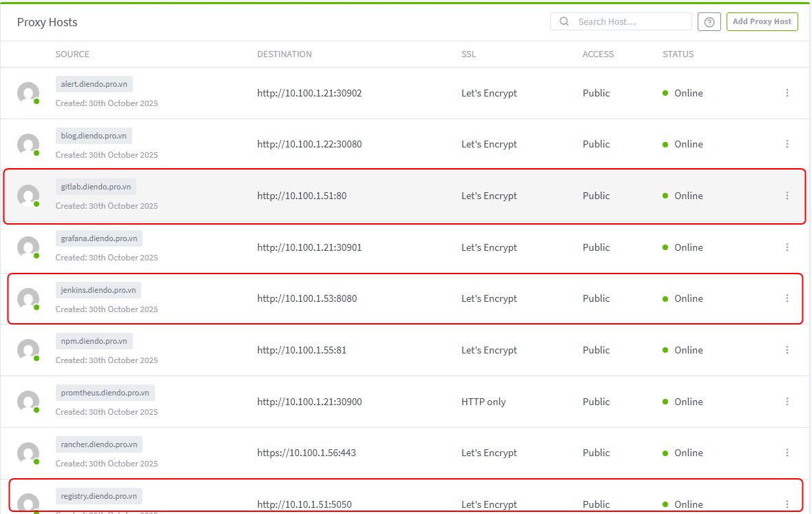
Task: Click avatar icon for promtheus.diendo.pro.vn
Action: coord(28,402)
